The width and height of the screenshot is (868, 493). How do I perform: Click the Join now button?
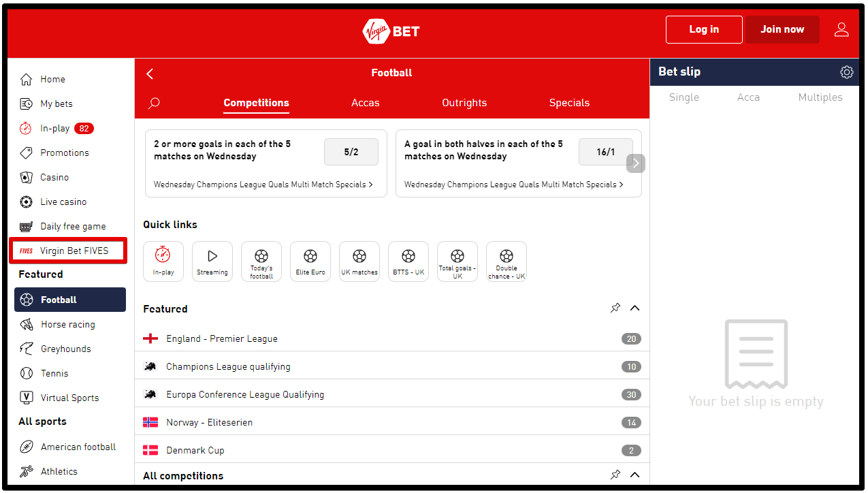(x=782, y=29)
